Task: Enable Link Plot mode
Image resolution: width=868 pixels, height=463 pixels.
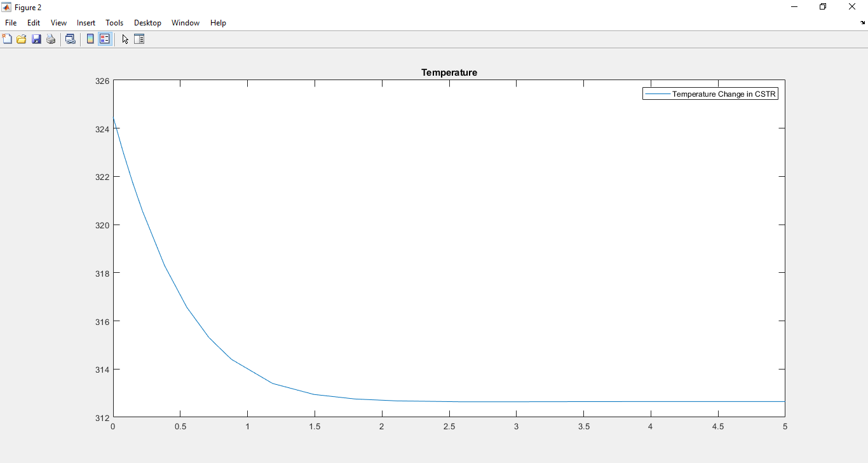Action: point(71,39)
